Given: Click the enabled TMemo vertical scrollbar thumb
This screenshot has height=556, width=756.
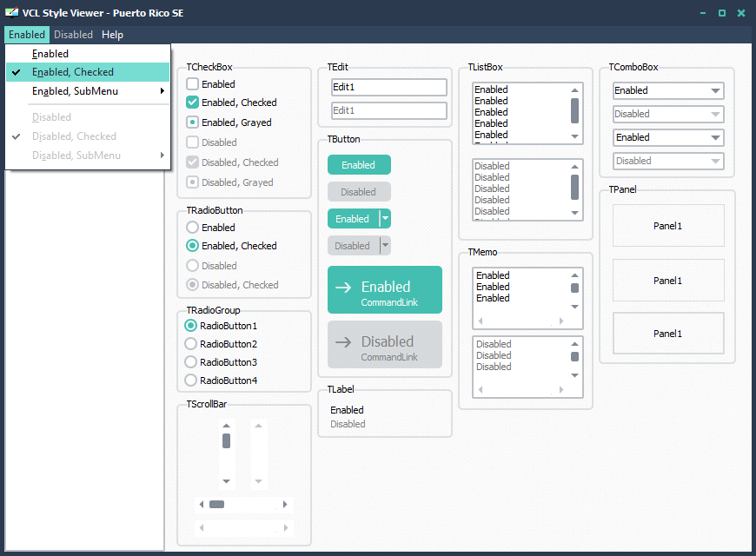Looking at the screenshot, I should click(574, 288).
